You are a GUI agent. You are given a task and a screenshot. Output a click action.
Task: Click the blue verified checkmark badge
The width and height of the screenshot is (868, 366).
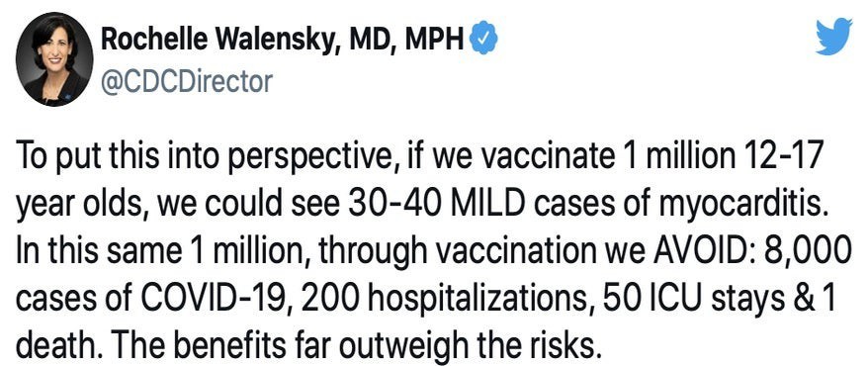click(x=483, y=41)
